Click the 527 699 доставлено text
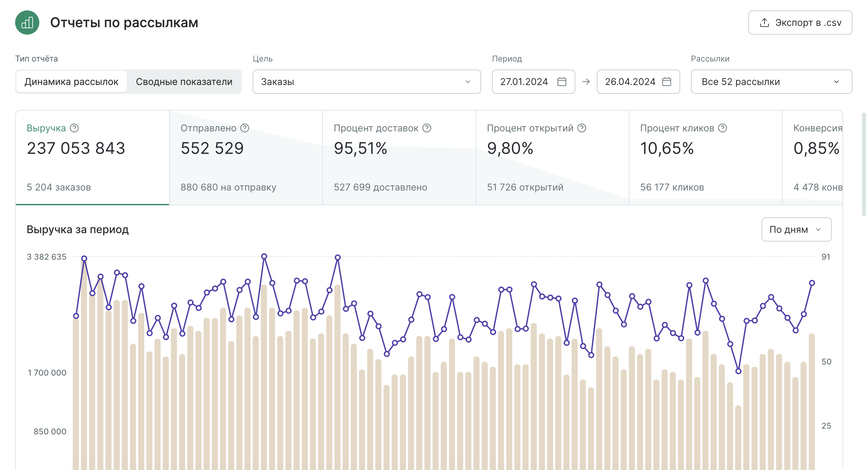 [380, 187]
